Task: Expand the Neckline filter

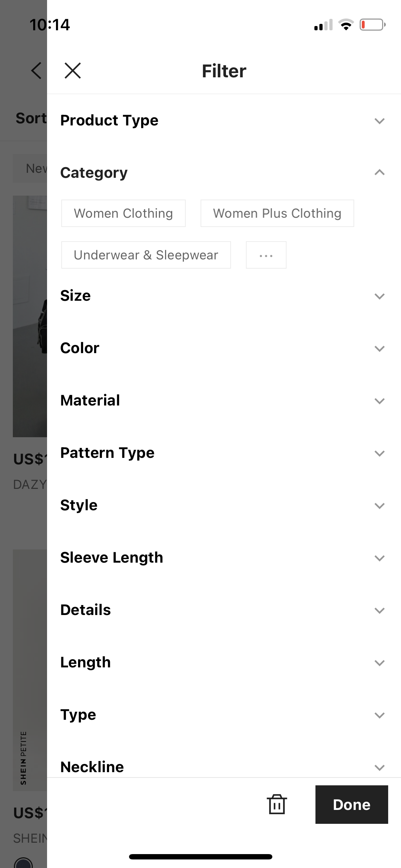Action: coord(379,767)
